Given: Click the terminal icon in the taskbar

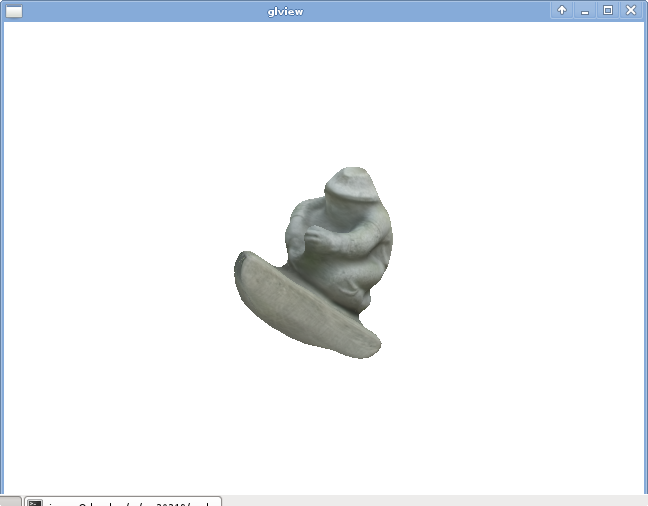Looking at the screenshot, I should 34,502.
